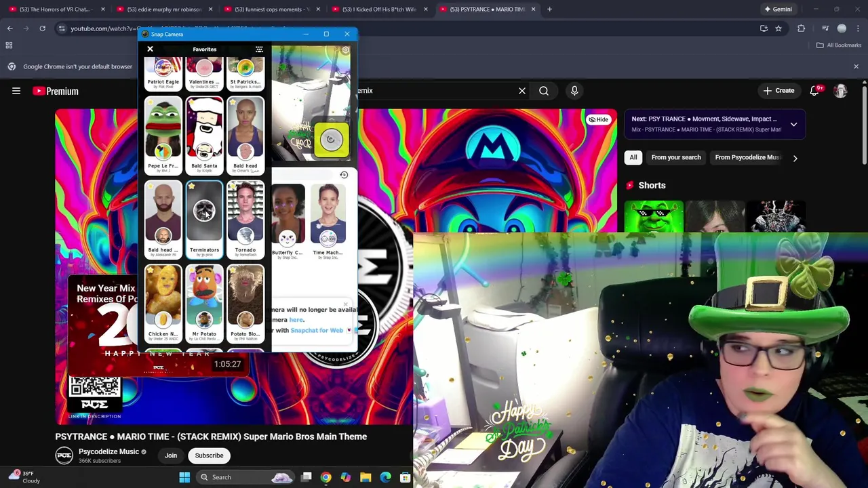
Task: Open Chrome extensions puzzle icon
Action: tap(802, 28)
